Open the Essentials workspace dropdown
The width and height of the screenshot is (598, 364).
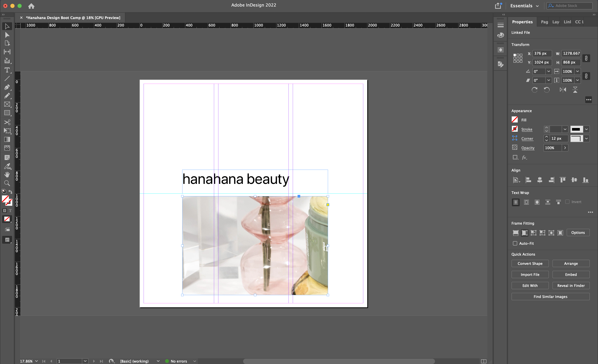point(524,6)
